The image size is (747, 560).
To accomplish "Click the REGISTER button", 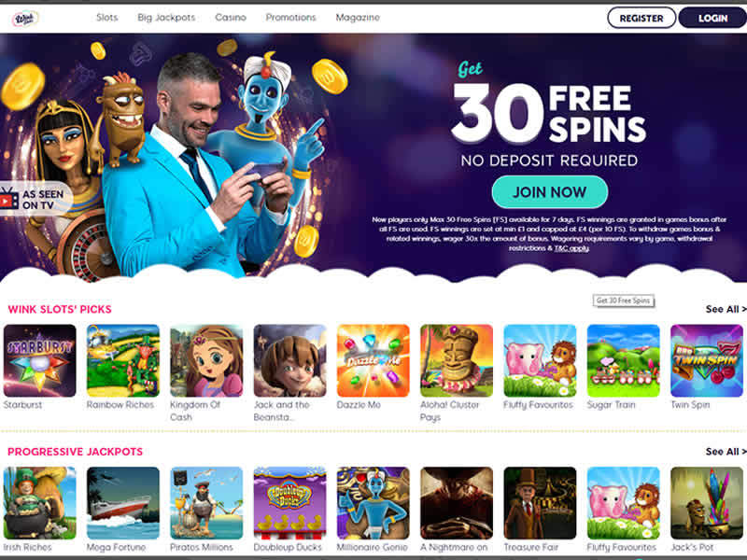I will tap(641, 18).
